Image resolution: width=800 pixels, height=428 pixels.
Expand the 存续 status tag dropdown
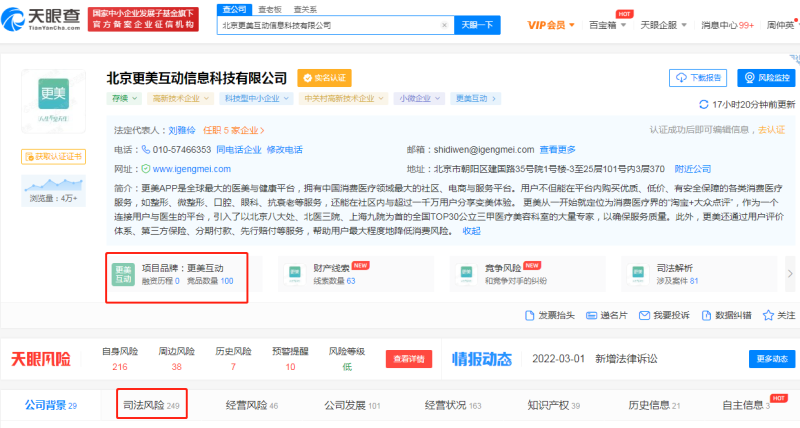(124, 98)
